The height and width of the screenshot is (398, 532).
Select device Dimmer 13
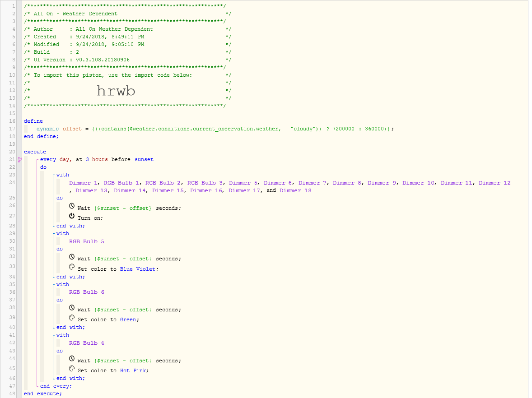click(91, 190)
